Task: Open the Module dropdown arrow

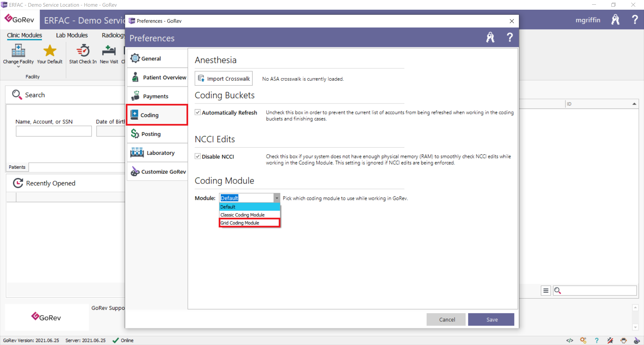Action: pyautogui.click(x=277, y=198)
